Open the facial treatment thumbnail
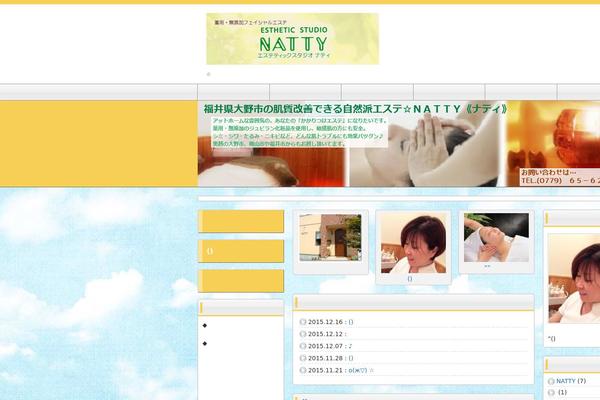Viewport: 600px width, 400px height. click(x=496, y=238)
